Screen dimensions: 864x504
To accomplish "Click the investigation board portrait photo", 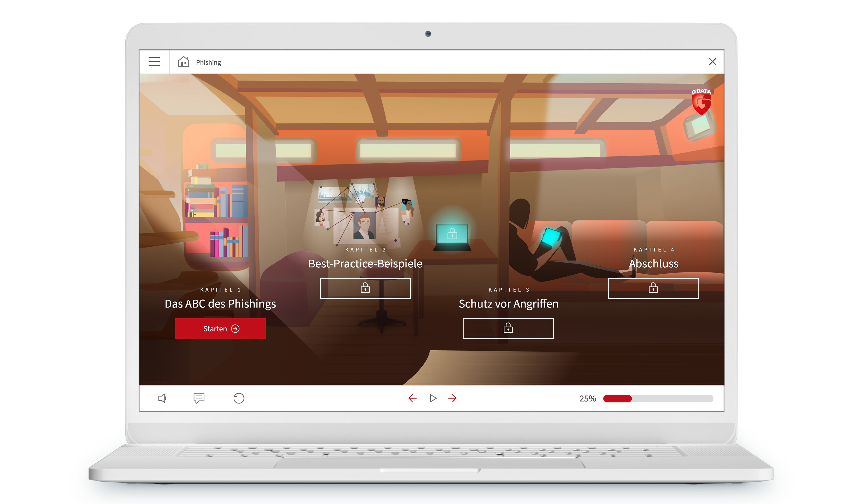I will [x=364, y=226].
